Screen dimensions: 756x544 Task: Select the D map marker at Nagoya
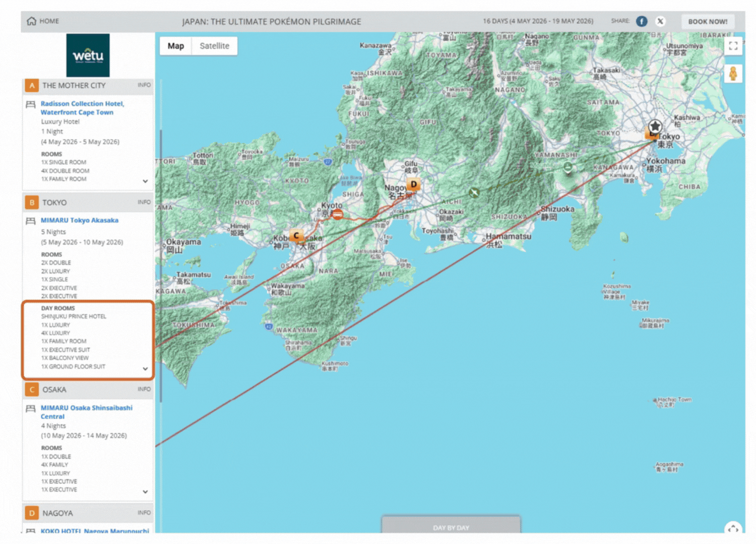click(x=414, y=184)
